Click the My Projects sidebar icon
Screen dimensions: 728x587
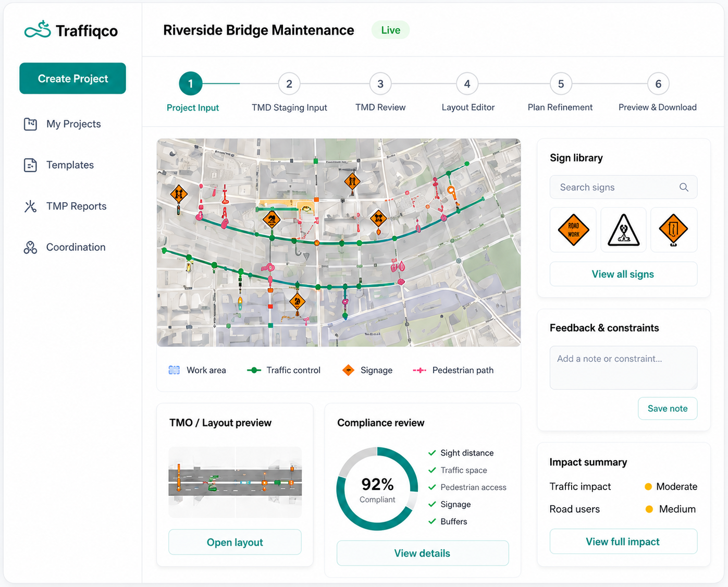point(30,124)
